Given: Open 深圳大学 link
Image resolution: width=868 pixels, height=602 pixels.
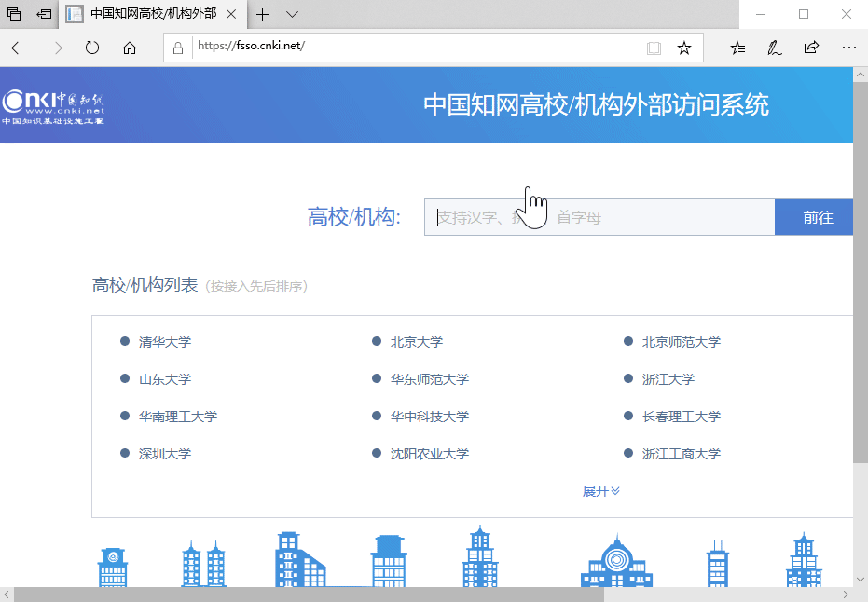Looking at the screenshot, I should tap(165, 454).
